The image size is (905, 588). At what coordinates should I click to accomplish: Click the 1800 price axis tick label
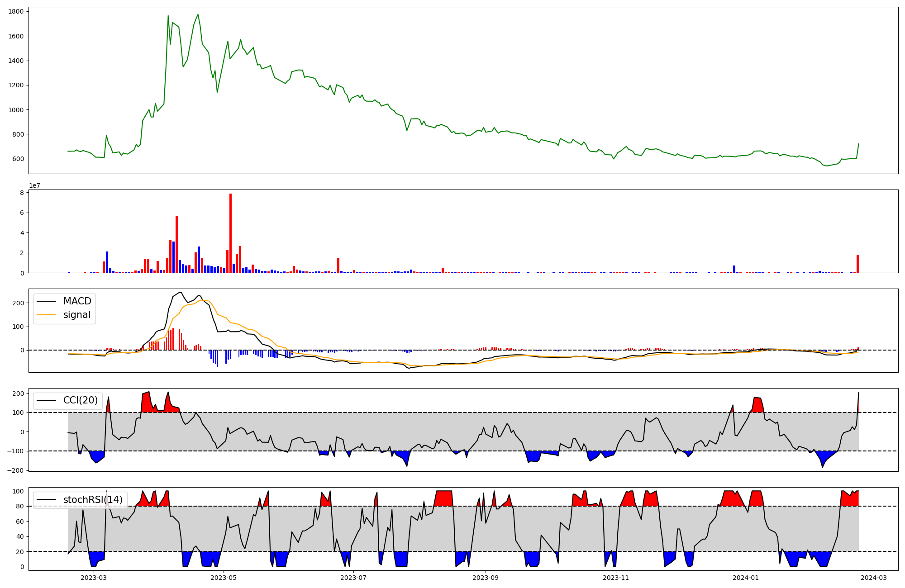(16, 11)
